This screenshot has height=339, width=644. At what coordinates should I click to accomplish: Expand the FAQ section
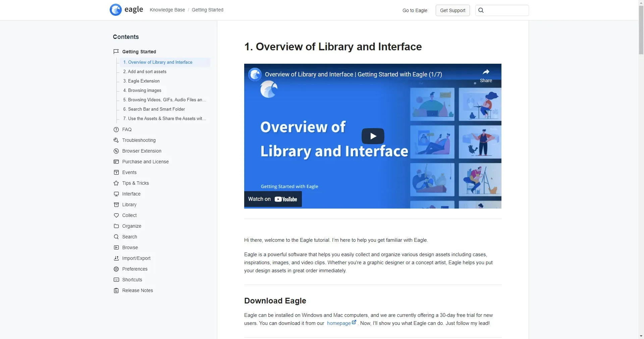tap(127, 129)
